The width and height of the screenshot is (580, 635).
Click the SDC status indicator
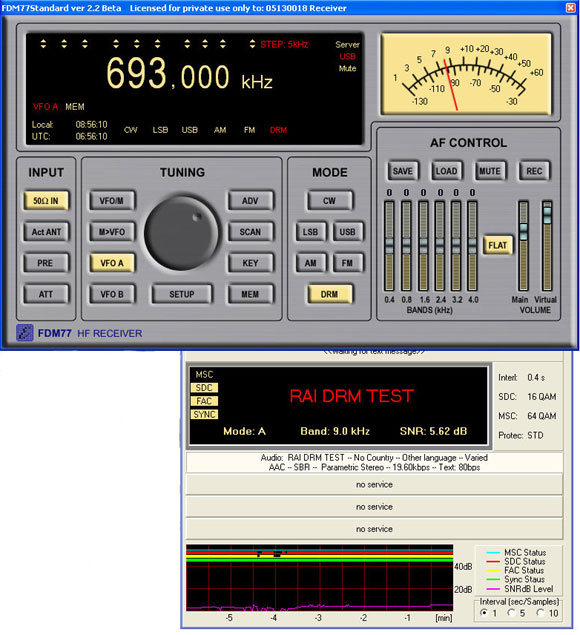[x=204, y=388]
